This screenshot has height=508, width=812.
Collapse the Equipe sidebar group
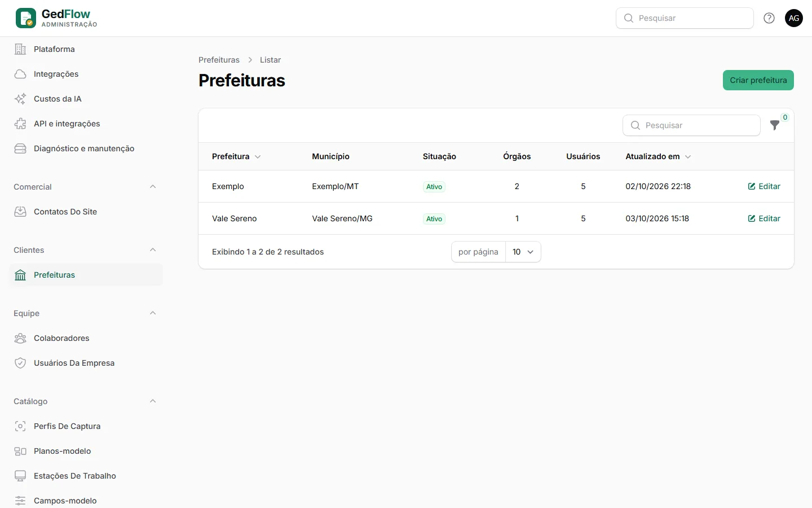coord(153,313)
